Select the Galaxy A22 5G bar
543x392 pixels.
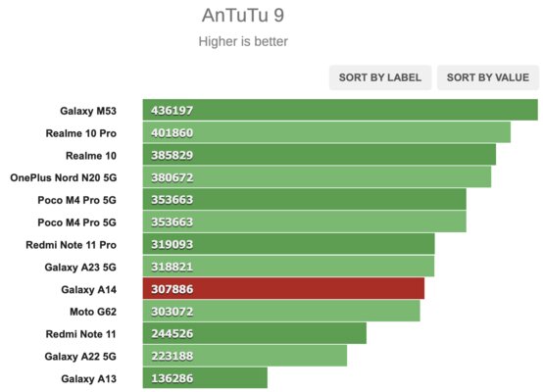point(245,356)
